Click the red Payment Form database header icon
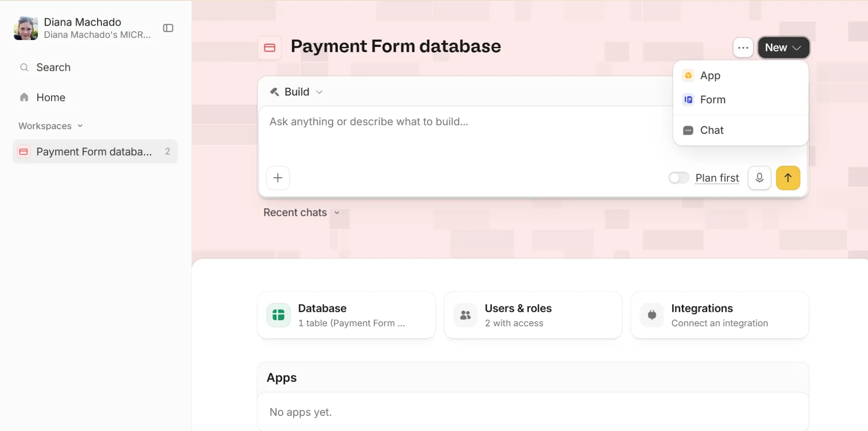 (270, 48)
